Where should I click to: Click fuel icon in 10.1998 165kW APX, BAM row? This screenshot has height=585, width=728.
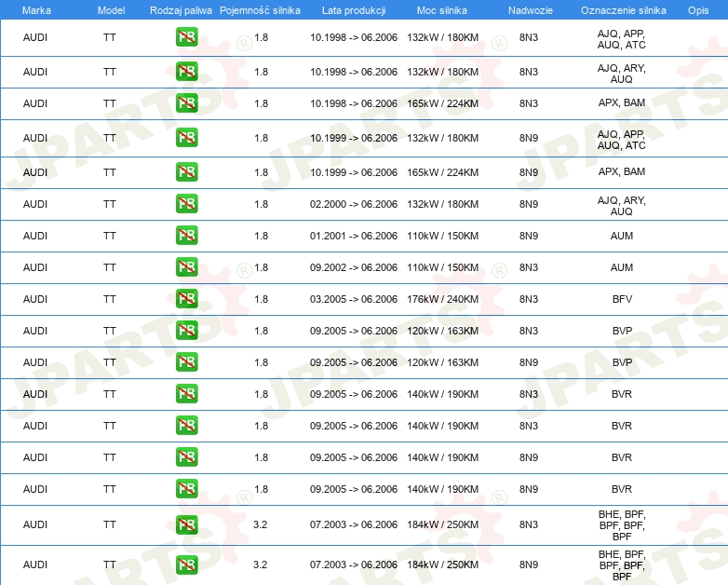186,103
